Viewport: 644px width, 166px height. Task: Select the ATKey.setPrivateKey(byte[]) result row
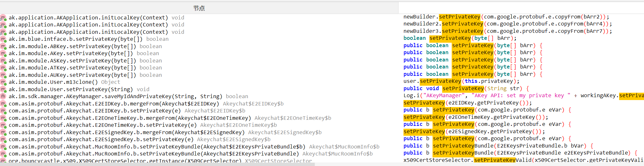tap(73, 68)
